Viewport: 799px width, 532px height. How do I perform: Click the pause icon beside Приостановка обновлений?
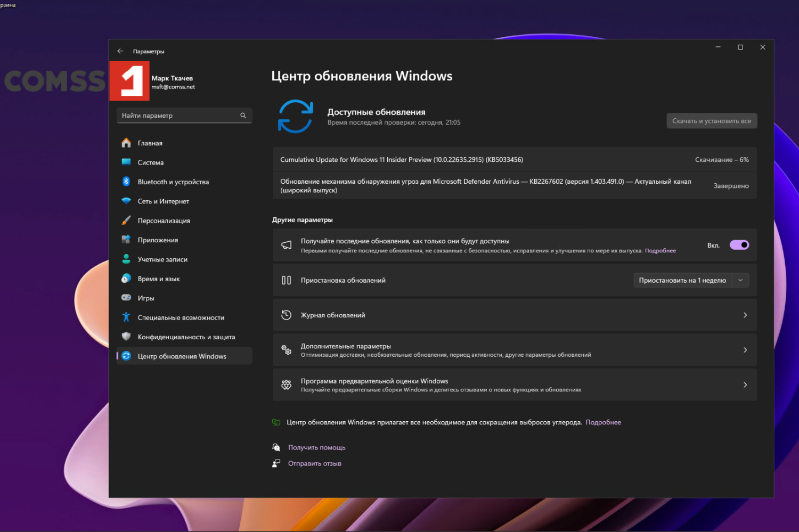click(x=287, y=280)
